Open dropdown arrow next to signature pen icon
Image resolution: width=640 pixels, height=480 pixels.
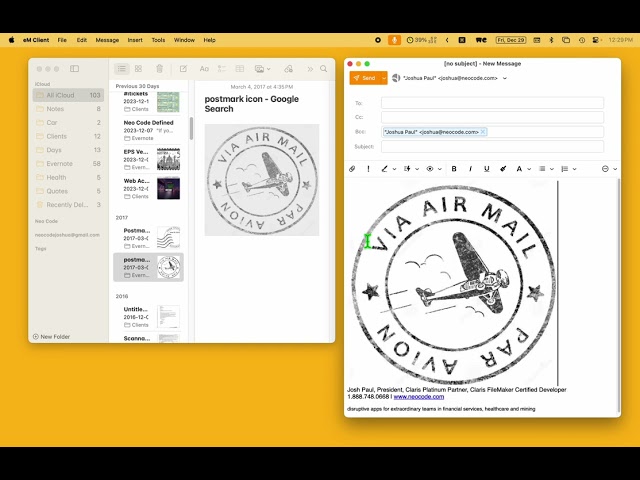(x=394, y=169)
